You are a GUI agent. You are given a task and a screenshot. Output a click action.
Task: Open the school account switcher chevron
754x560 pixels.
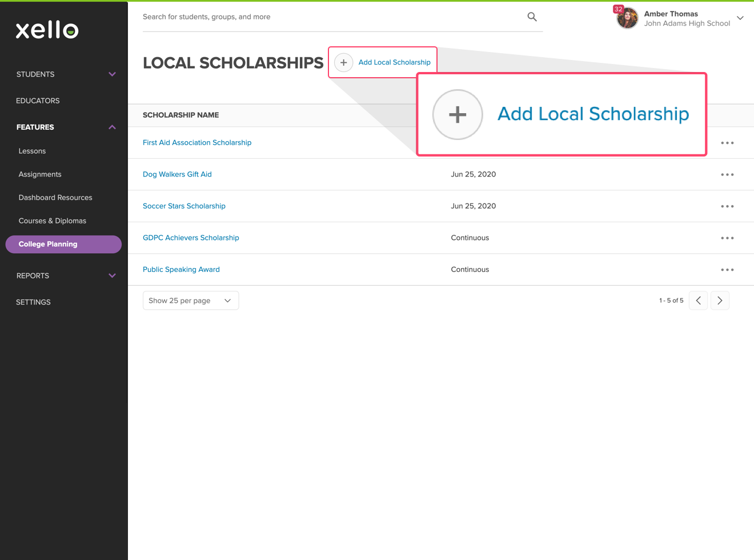click(740, 18)
